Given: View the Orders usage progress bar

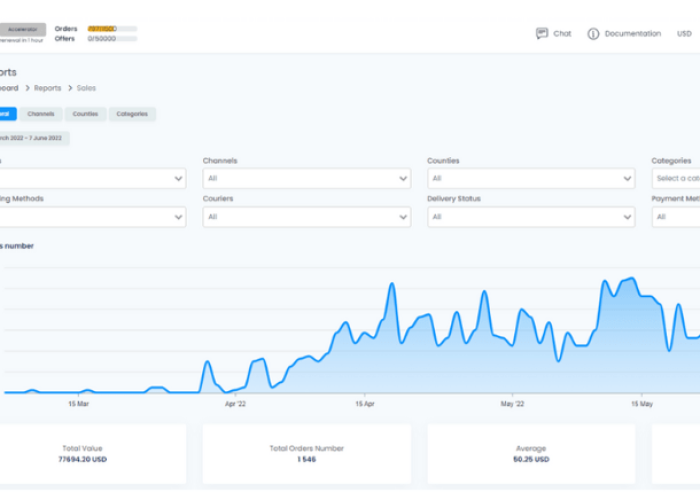Looking at the screenshot, I should (112, 29).
